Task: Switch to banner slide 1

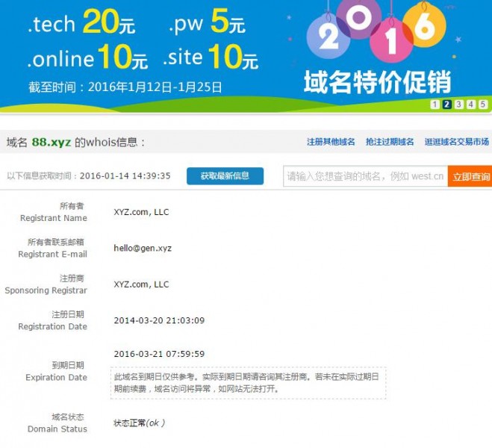Action: pos(435,105)
